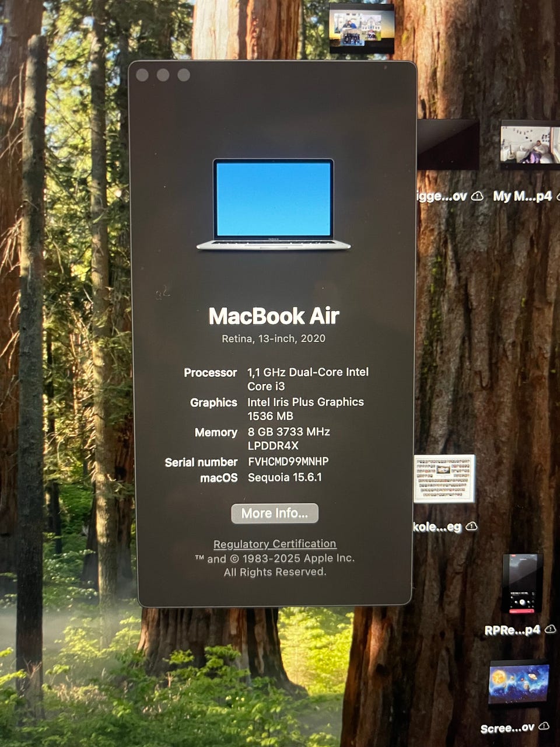Click iCloud download icon next to igge...ov
560x747 pixels.
pos(477,196)
